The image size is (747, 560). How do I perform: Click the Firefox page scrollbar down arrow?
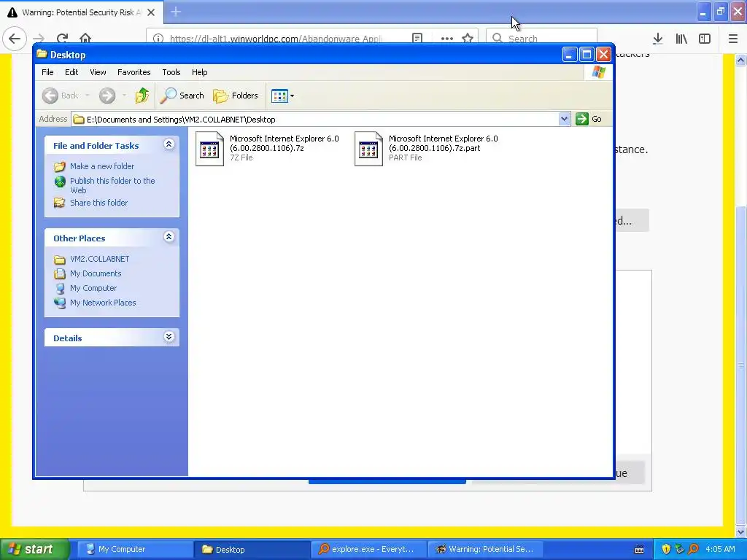740,532
